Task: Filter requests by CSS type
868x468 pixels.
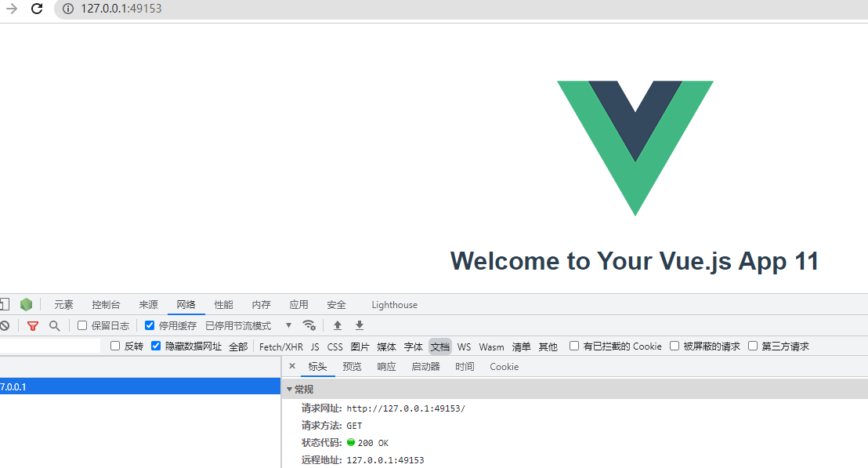Action: 335,346
